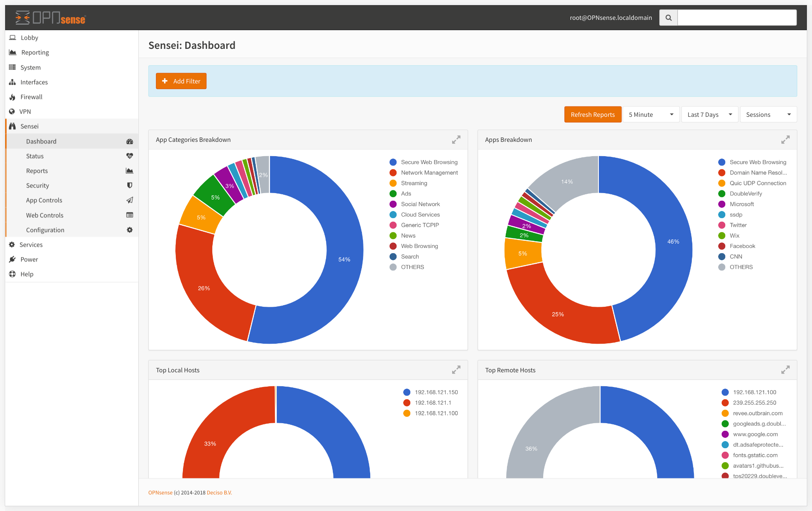Image resolution: width=812 pixels, height=511 pixels.
Task: Open the 5 Minute refresh interval dropdown
Action: point(651,114)
